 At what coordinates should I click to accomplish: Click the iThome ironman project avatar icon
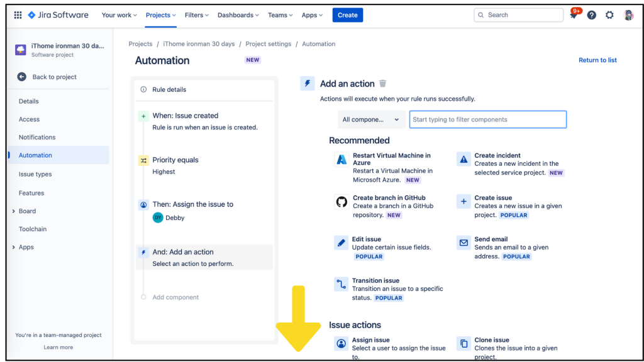coord(21,50)
